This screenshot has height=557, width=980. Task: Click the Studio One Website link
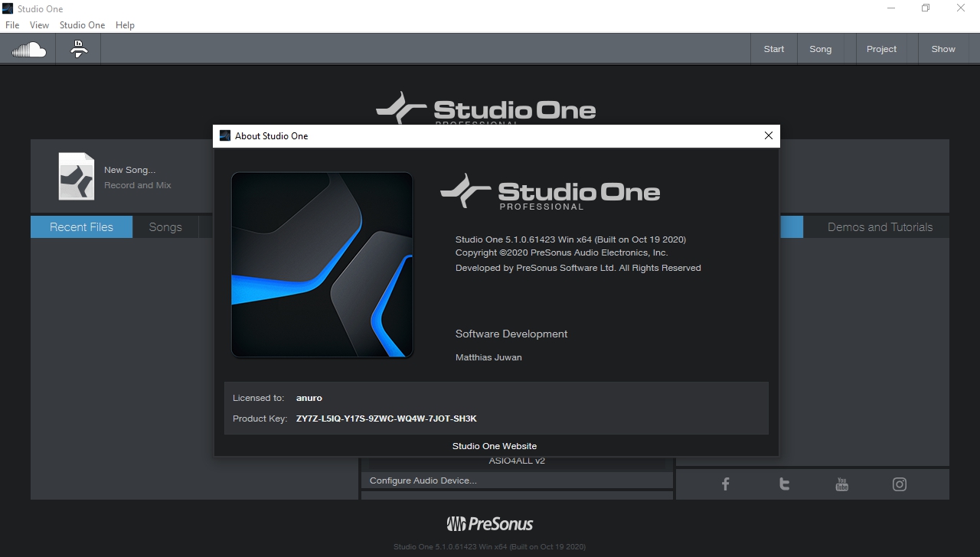pyautogui.click(x=495, y=446)
